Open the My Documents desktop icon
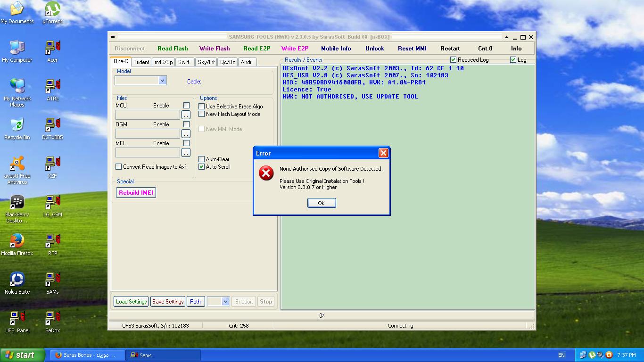This screenshot has height=362, width=644. 17,13
